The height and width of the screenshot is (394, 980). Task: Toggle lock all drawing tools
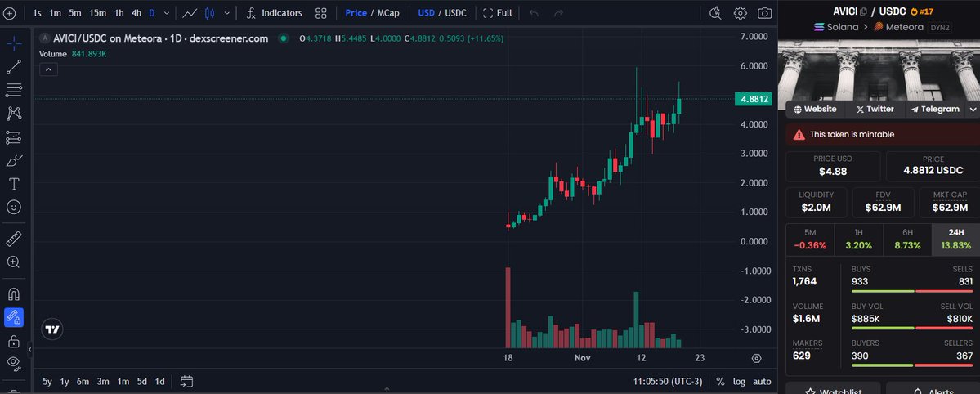pos(14,342)
